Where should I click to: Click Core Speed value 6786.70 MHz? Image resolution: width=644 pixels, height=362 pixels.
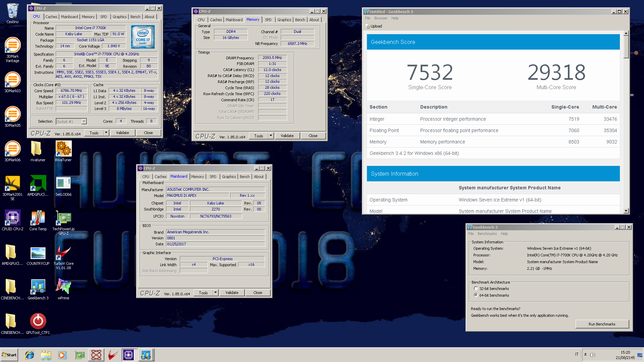[x=71, y=90]
